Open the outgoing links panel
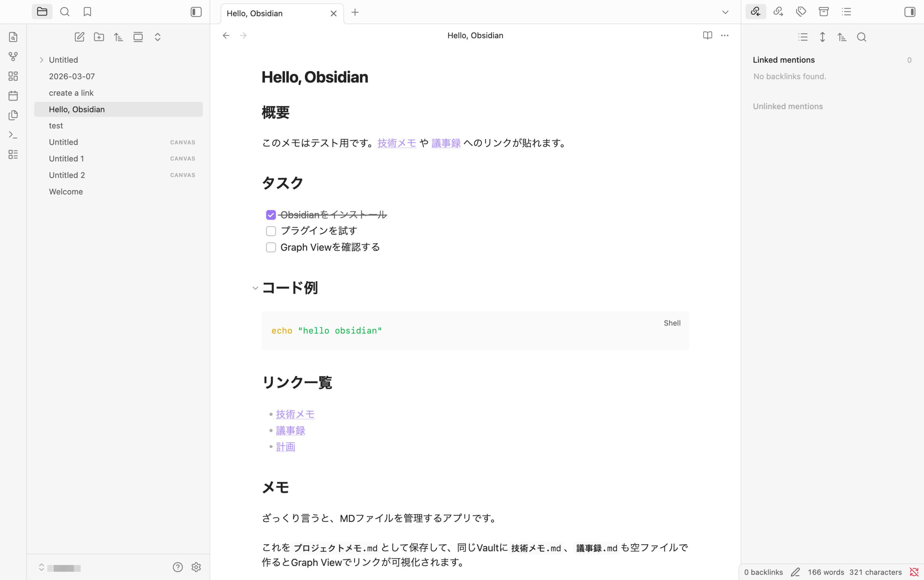This screenshot has width=924, height=580. [x=778, y=12]
